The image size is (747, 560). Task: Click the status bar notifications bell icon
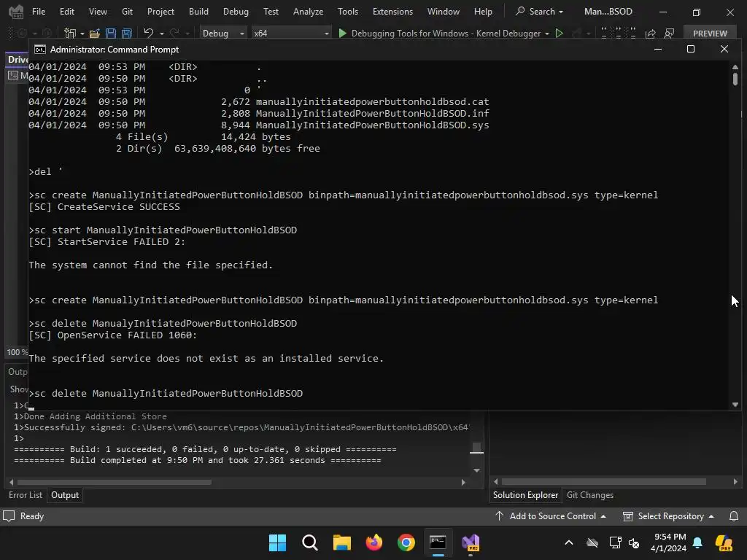[x=734, y=516]
